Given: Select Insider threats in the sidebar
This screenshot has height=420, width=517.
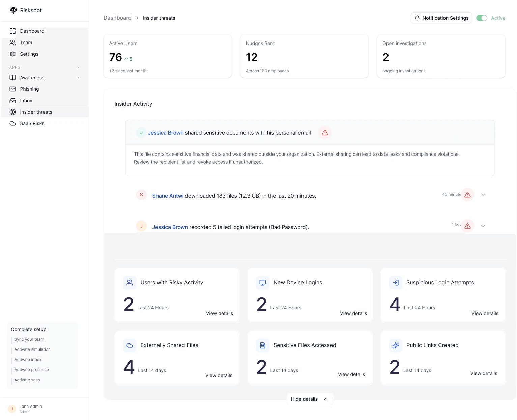Looking at the screenshot, I should 45,112.
